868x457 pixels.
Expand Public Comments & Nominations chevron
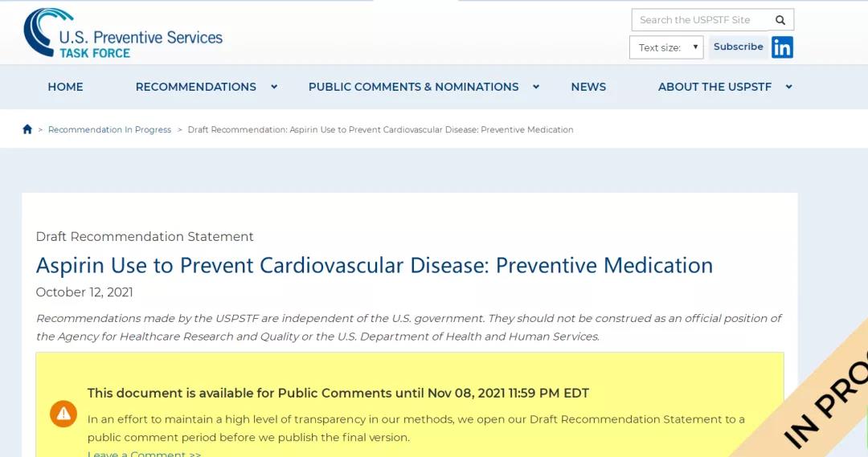[536, 87]
